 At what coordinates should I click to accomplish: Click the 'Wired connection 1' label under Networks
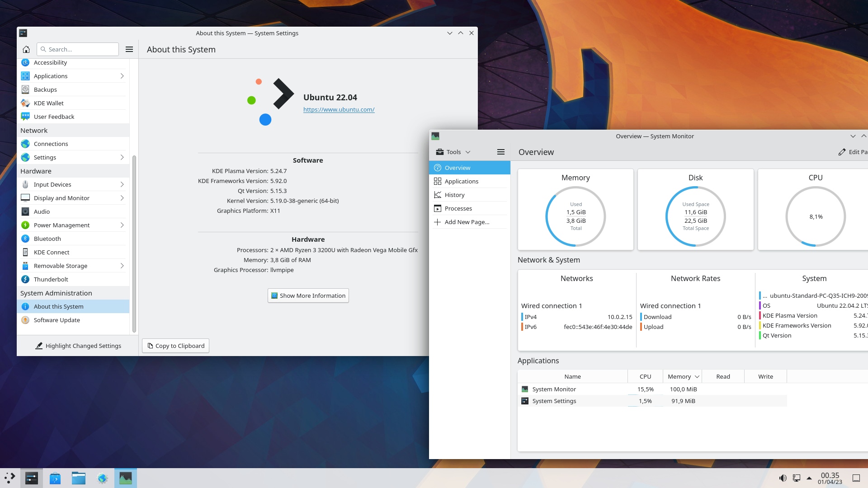coord(552,306)
